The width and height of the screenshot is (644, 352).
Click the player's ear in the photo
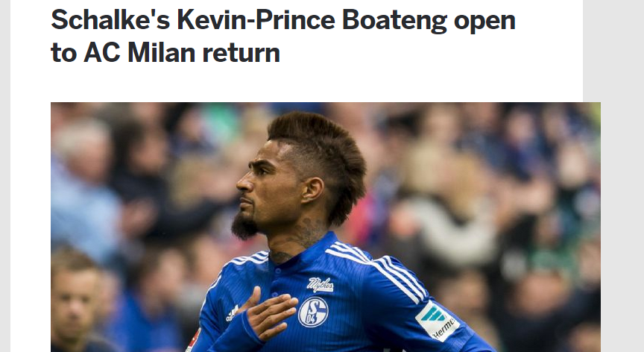312,189
